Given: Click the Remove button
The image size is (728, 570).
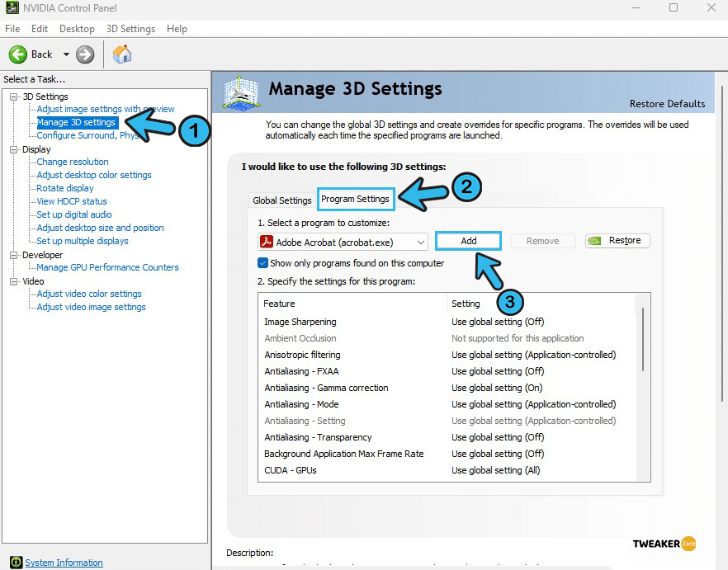Looking at the screenshot, I should [543, 241].
